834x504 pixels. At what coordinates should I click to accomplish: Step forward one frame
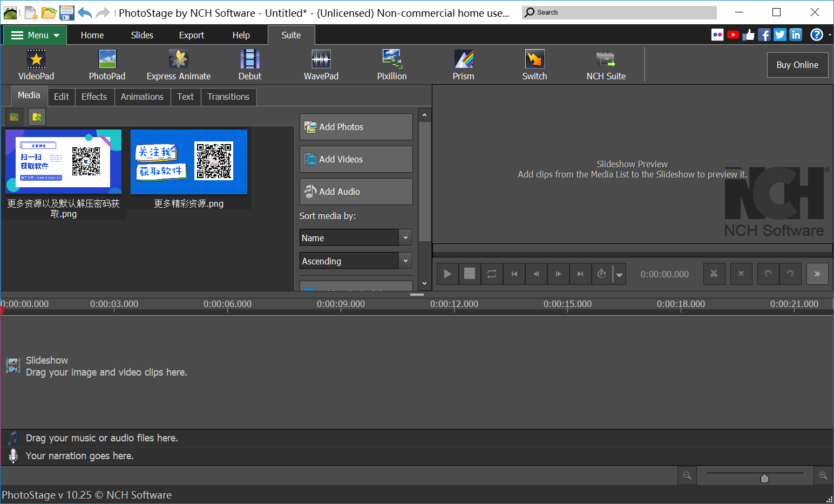pyautogui.click(x=558, y=274)
